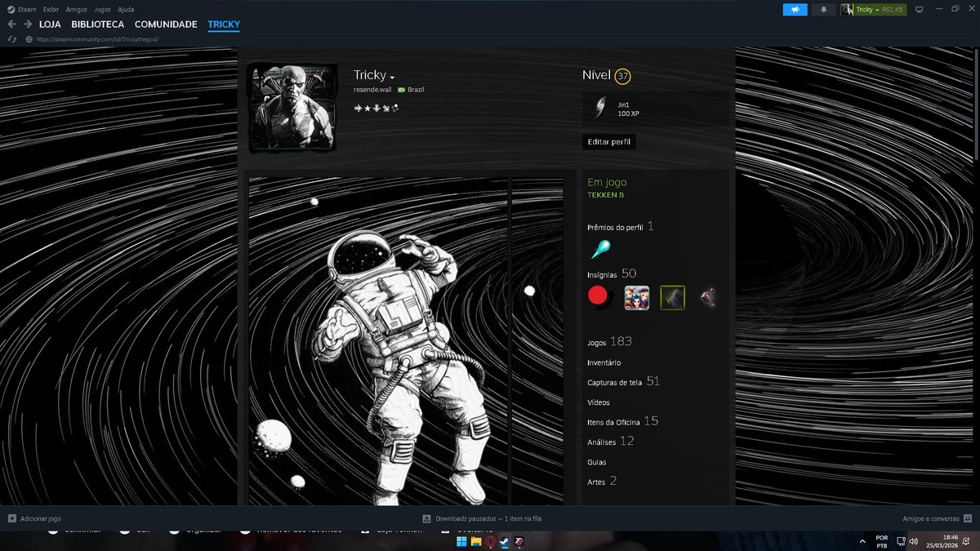Open the Inventário link
This screenshot has width=980, height=551.
[x=604, y=362]
